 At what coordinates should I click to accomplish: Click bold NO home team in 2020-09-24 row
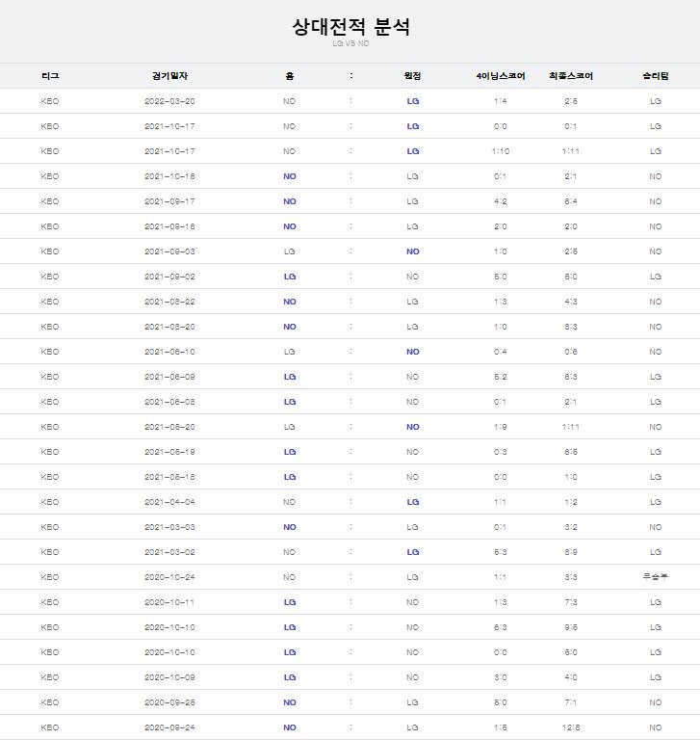coord(290,727)
